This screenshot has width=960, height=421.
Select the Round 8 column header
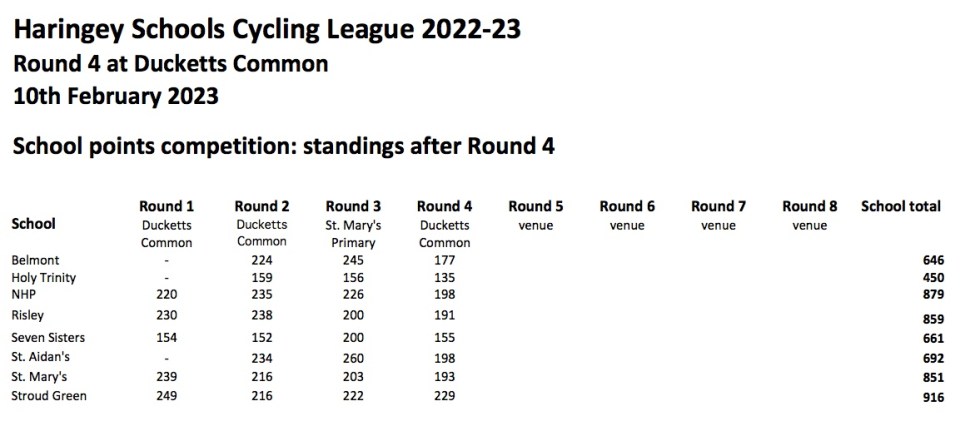pos(809,206)
